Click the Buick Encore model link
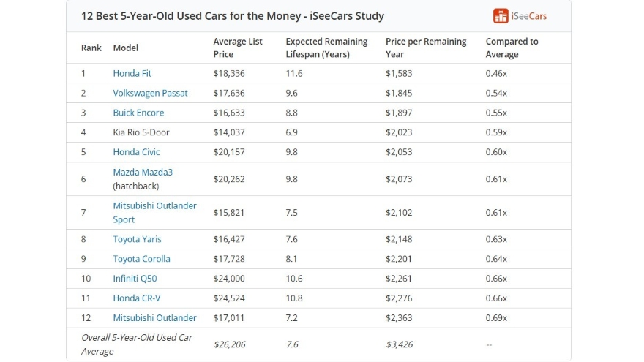 [x=138, y=113]
